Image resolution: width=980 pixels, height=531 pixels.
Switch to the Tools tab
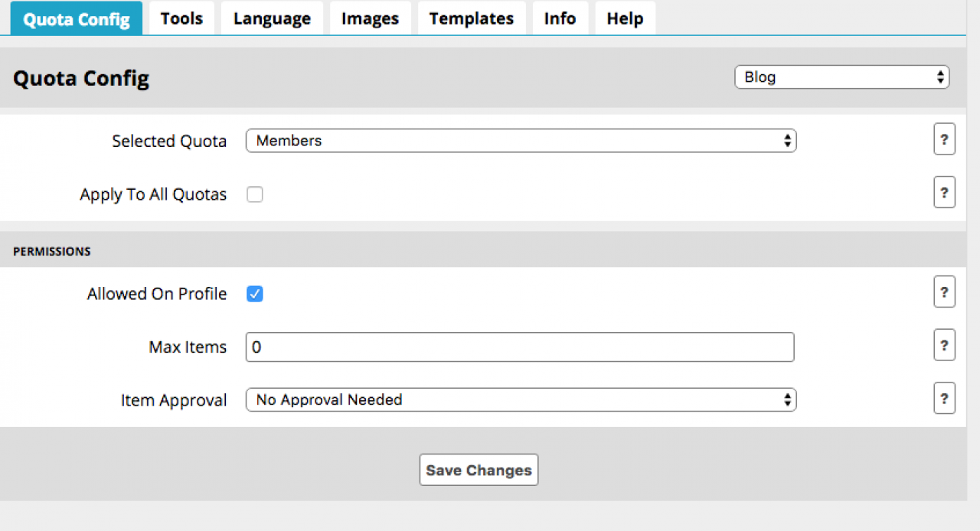181,18
